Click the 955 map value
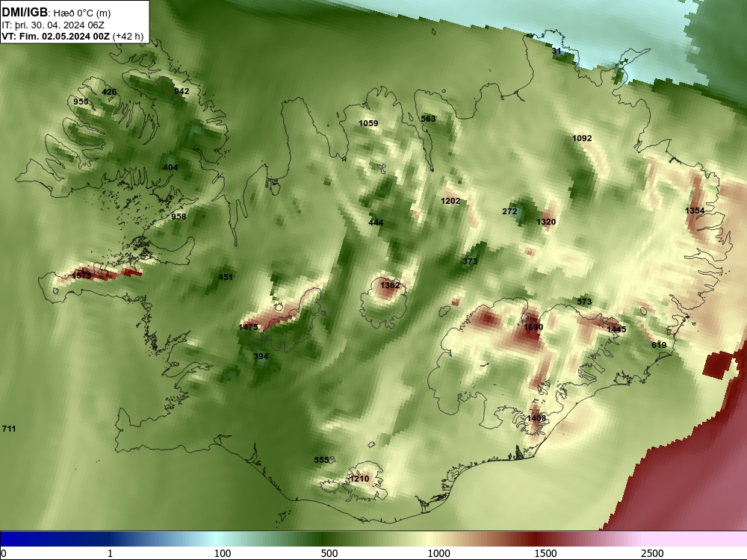 81,102
